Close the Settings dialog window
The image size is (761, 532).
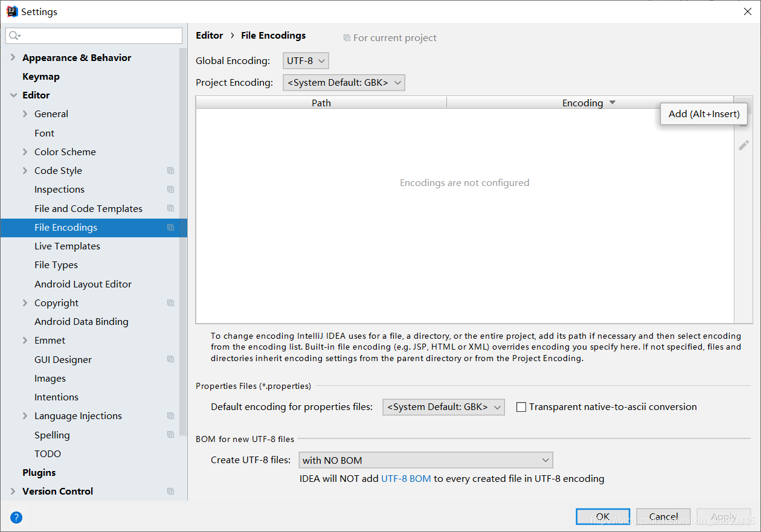(747, 11)
